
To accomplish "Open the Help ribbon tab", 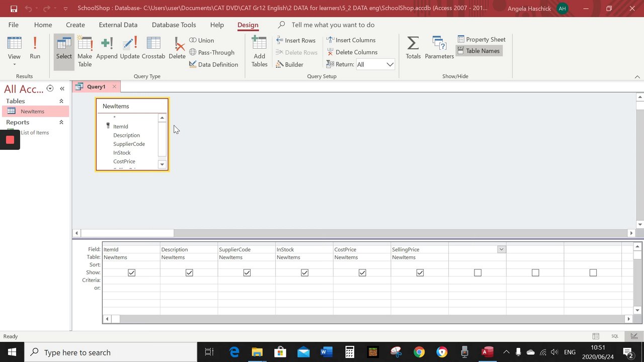I will [x=217, y=25].
